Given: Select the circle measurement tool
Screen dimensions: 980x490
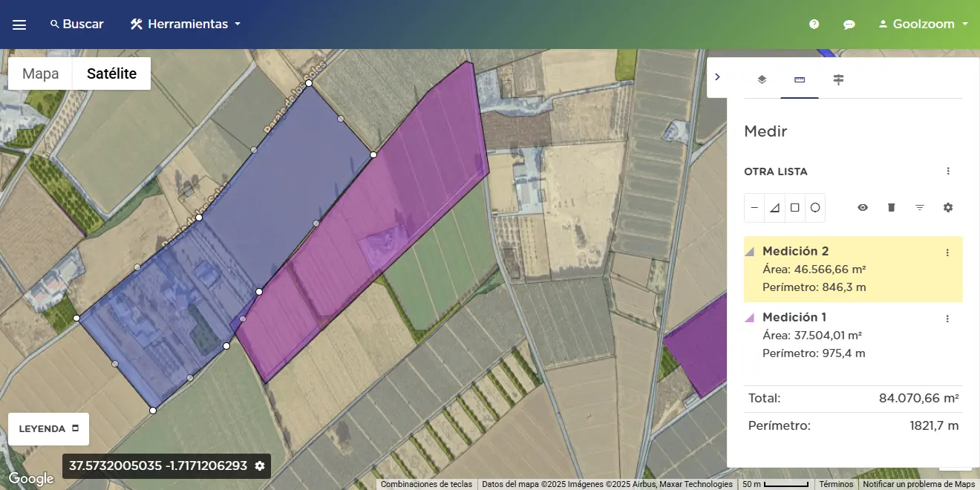Looking at the screenshot, I should click(815, 208).
